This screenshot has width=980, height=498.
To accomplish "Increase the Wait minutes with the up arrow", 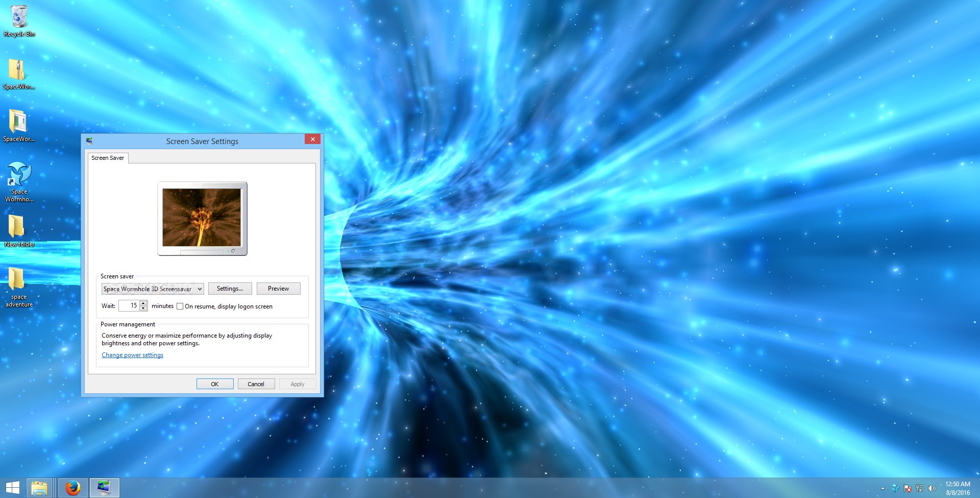I will coord(143,303).
